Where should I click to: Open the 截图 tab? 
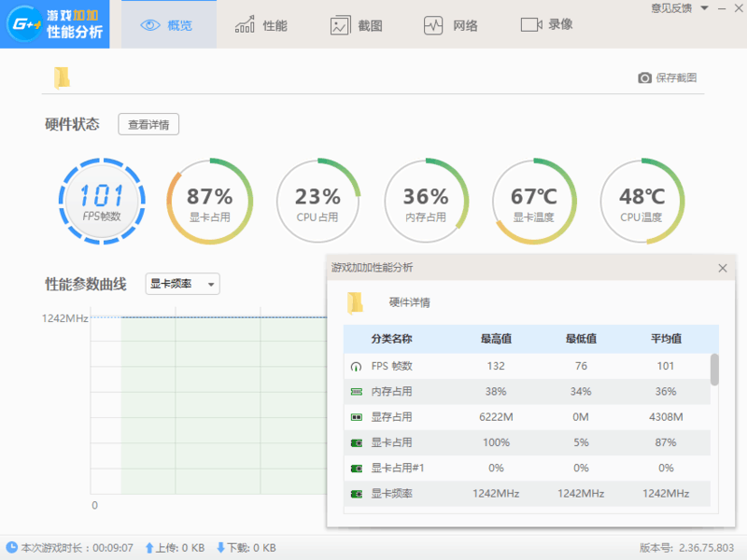click(357, 25)
